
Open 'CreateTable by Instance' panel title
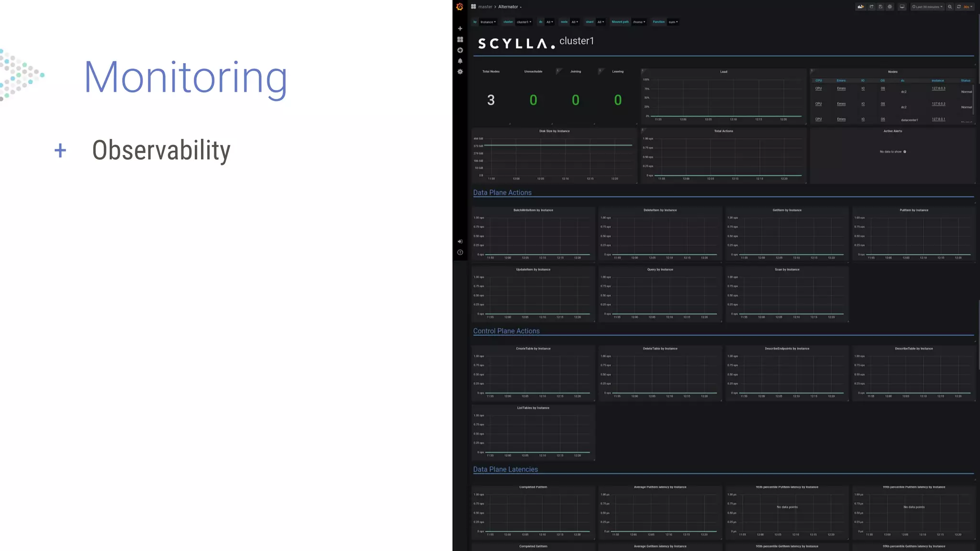(533, 349)
